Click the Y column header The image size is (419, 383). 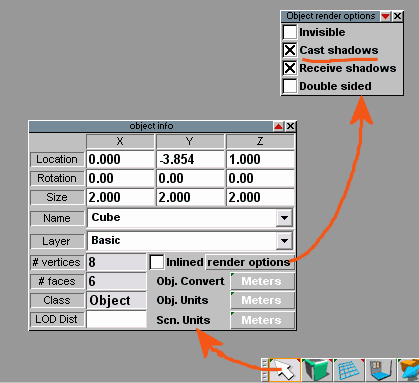point(190,141)
